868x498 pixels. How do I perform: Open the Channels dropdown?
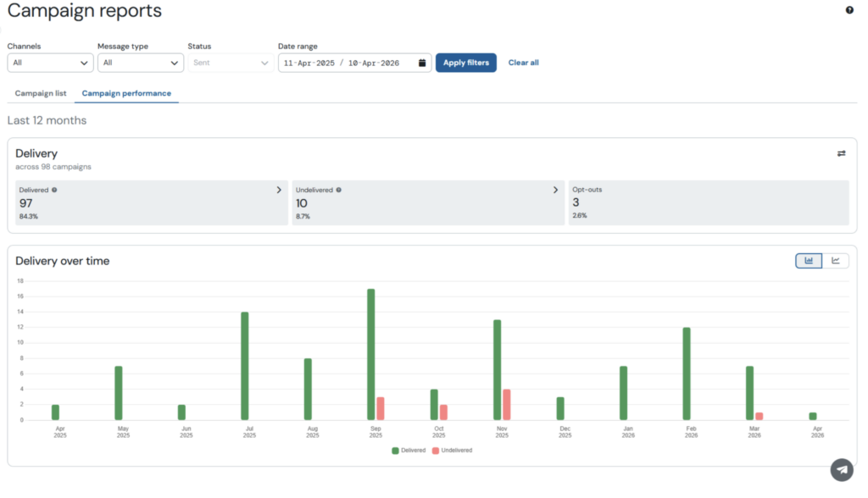pyautogui.click(x=51, y=63)
